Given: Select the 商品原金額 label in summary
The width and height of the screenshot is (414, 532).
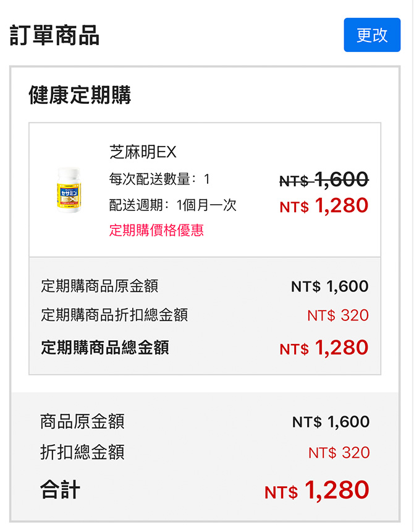Looking at the screenshot, I should 82,422.
